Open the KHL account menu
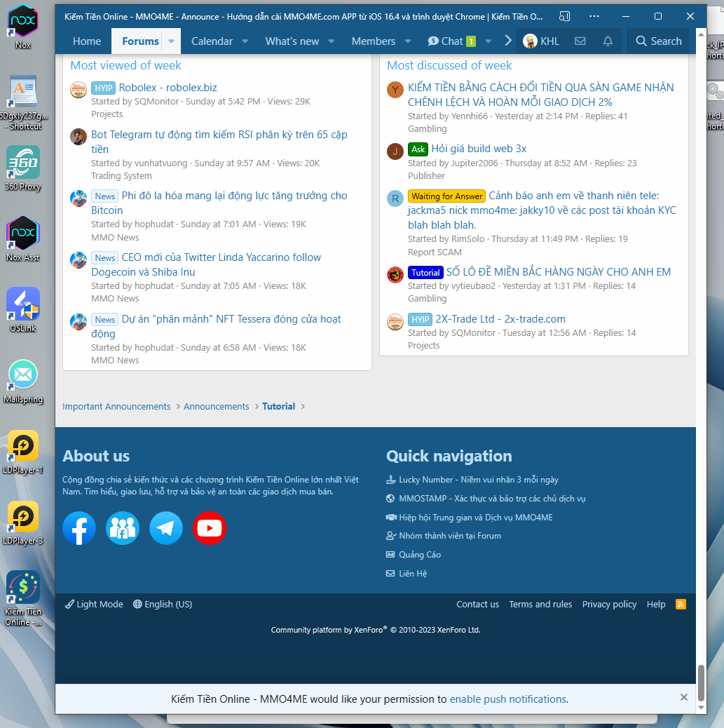This screenshot has width=724, height=728. point(541,41)
